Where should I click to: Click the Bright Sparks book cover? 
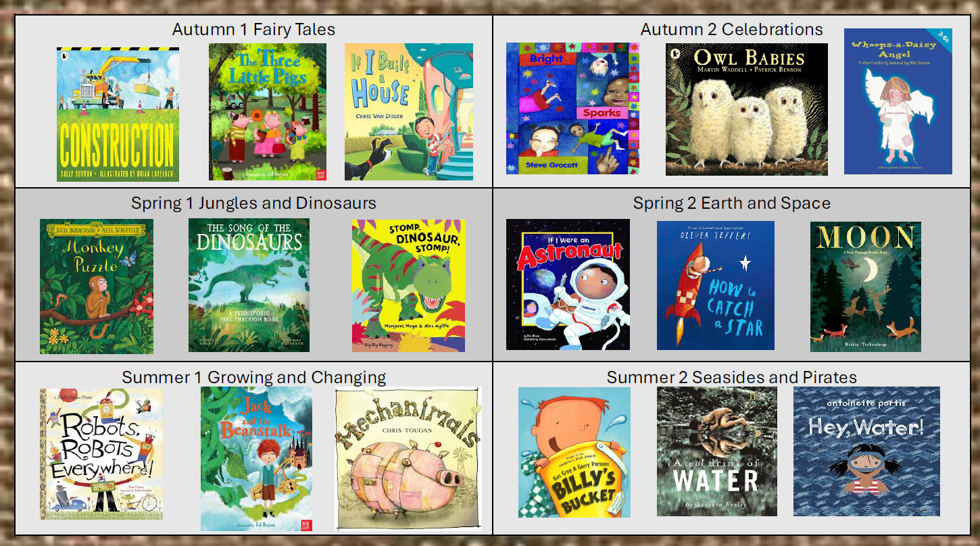click(572, 109)
